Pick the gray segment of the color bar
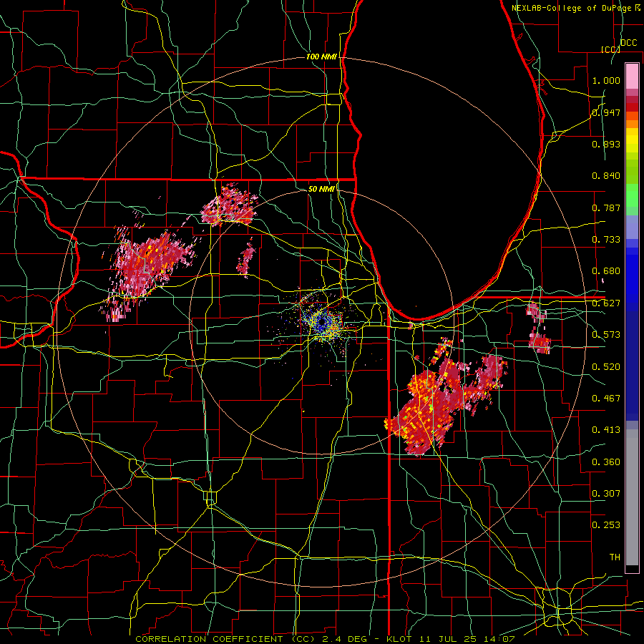The height and width of the screenshot is (644, 644). click(632, 497)
